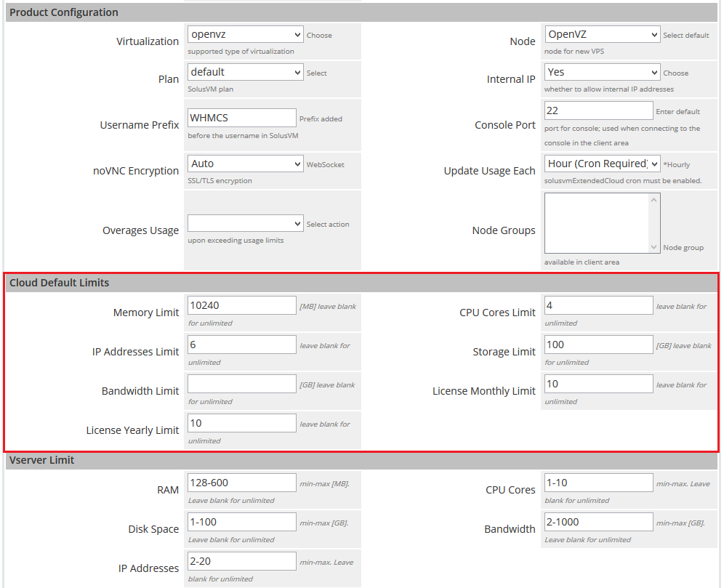Image resolution: width=724 pixels, height=588 pixels.
Task: Click the Username Prefix field containing WHMCS
Action: tap(242, 118)
